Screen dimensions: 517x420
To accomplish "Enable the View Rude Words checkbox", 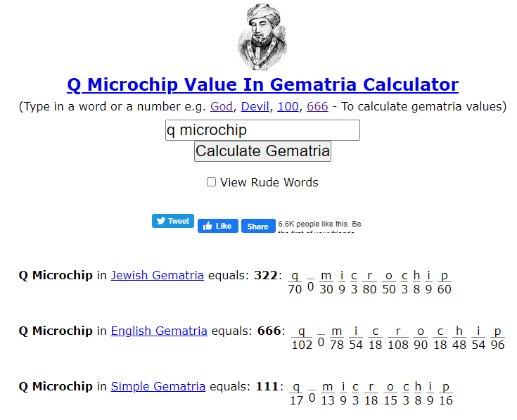I will click(x=211, y=182).
